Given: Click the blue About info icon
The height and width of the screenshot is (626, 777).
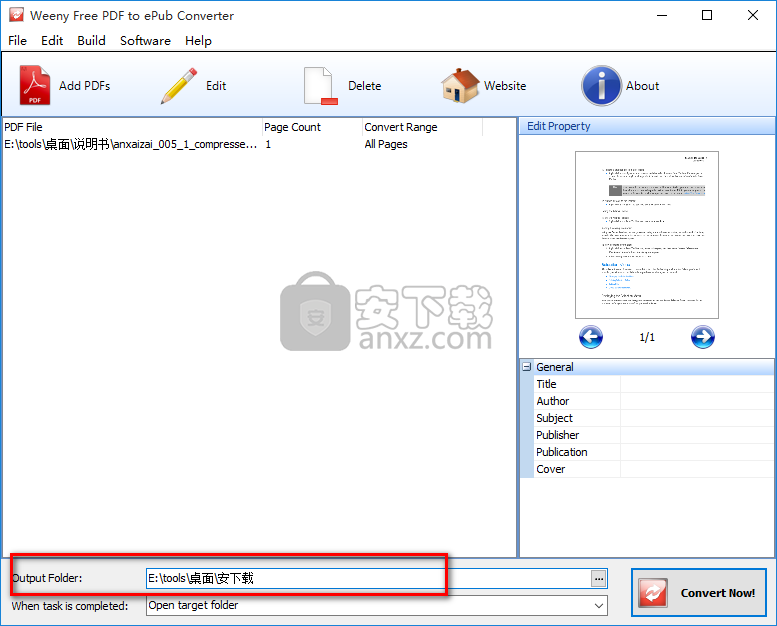Looking at the screenshot, I should click(x=601, y=86).
